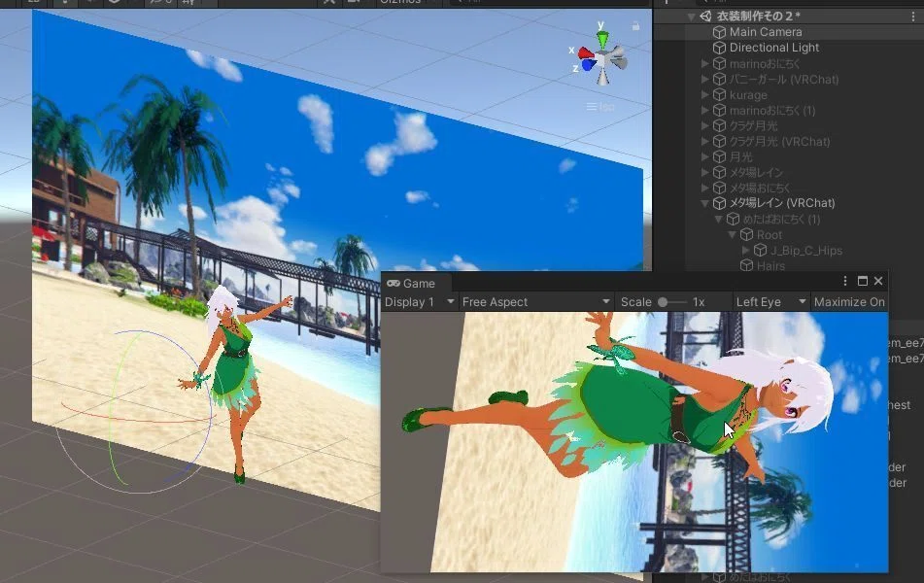
Task: Close the floating Game window
Action: [x=878, y=281]
